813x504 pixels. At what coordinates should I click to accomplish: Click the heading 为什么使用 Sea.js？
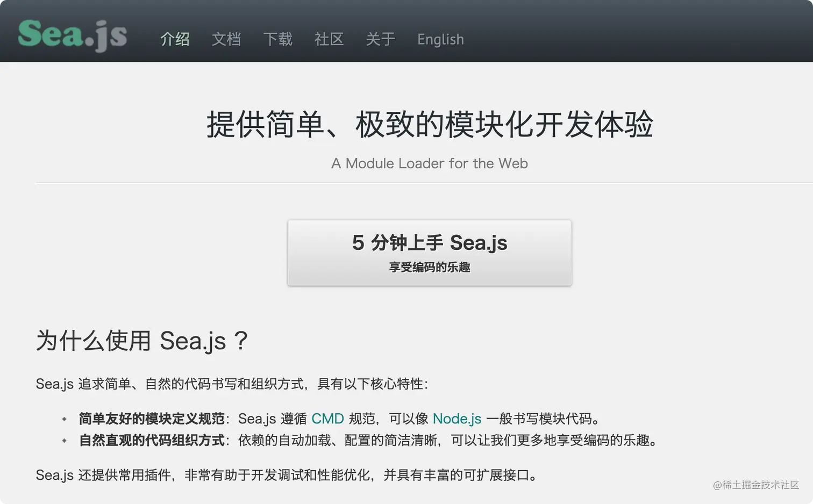(x=142, y=341)
